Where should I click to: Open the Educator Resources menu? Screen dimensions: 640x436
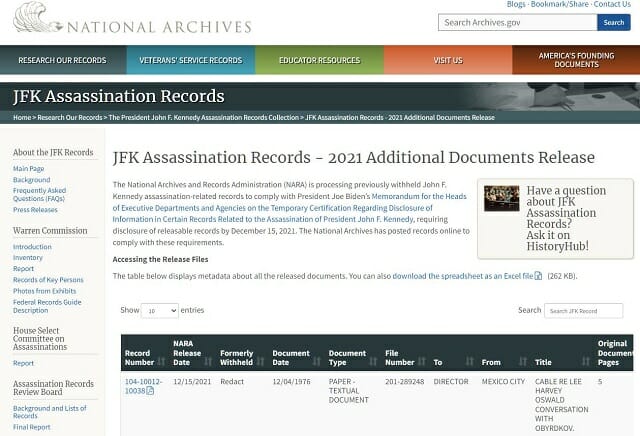[x=319, y=60]
